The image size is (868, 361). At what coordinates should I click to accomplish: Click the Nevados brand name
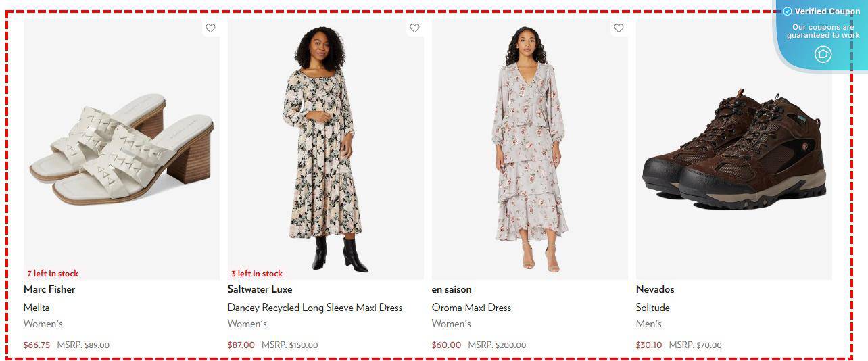[x=655, y=289]
